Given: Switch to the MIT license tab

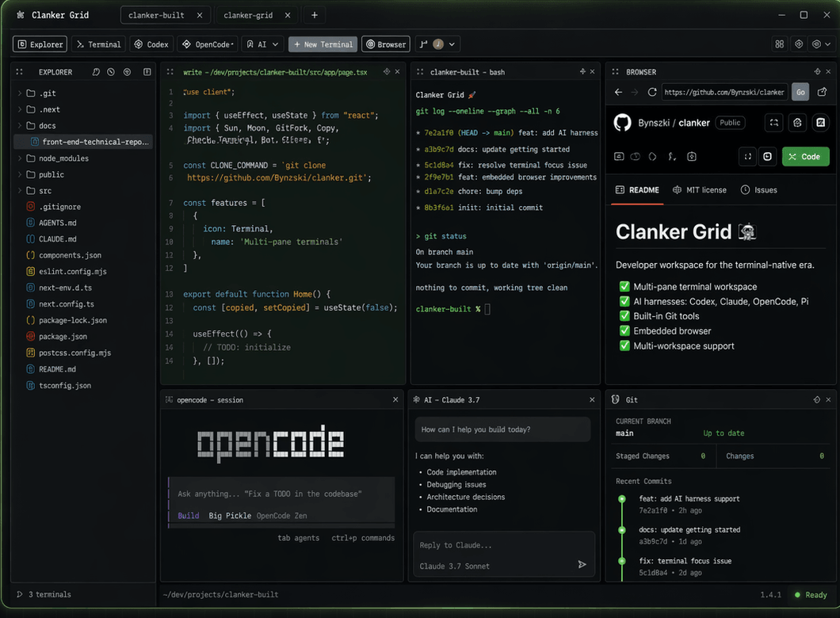Looking at the screenshot, I should click(x=700, y=190).
